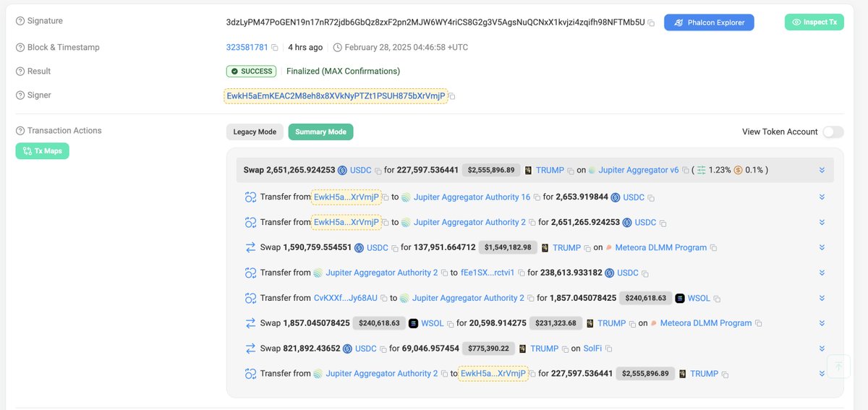The width and height of the screenshot is (868, 410).
Task: Click the $2,555,896.89 value in swap header
Action: pyautogui.click(x=491, y=170)
